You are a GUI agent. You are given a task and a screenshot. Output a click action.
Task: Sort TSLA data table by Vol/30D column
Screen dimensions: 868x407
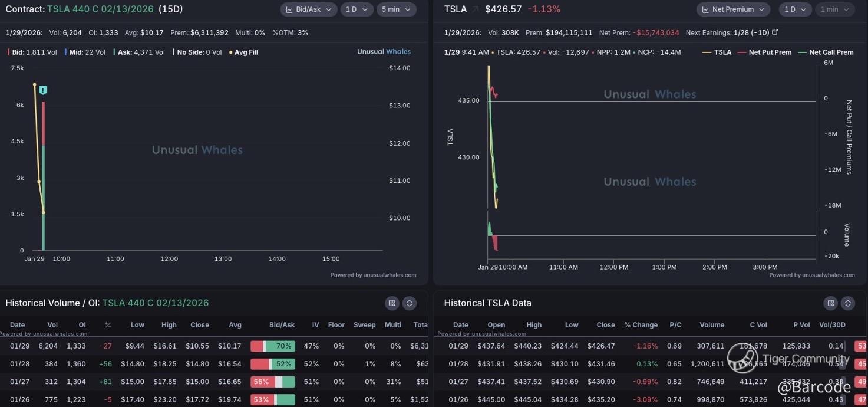pos(831,325)
